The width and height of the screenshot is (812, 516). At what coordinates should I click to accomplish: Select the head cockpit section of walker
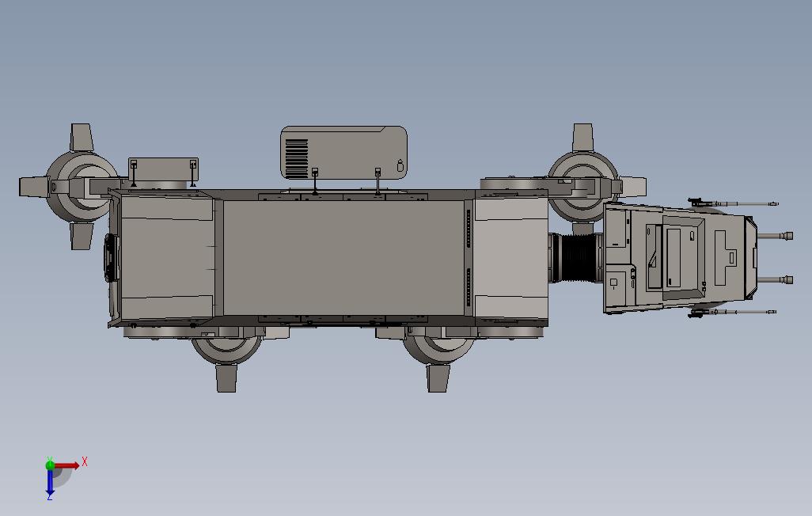click(x=681, y=258)
